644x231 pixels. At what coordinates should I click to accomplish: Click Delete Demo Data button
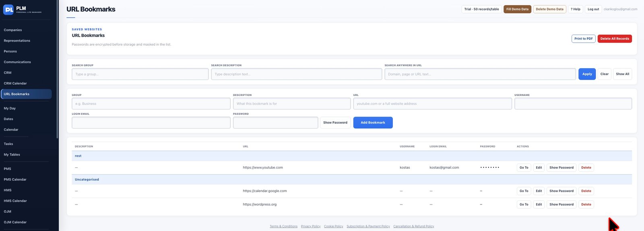[549, 9]
